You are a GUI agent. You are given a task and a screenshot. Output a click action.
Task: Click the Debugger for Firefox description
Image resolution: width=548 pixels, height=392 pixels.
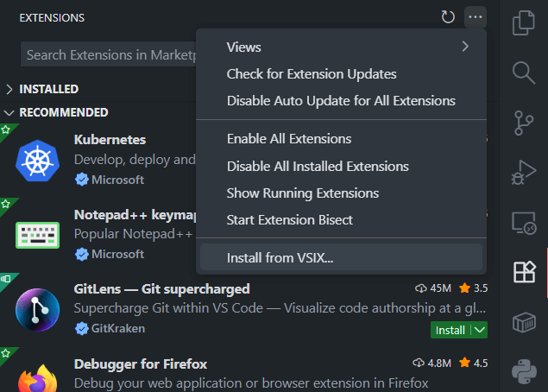click(251, 383)
